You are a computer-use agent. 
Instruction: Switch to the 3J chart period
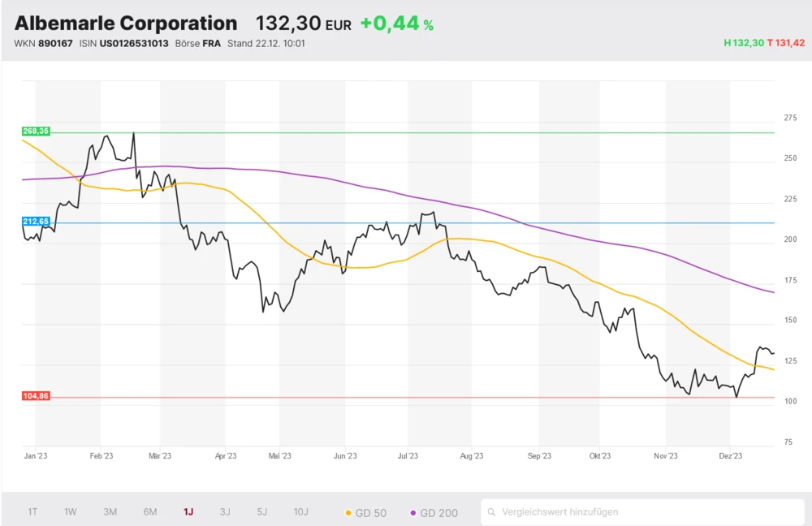pyautogui.click(x=225, y=511)
